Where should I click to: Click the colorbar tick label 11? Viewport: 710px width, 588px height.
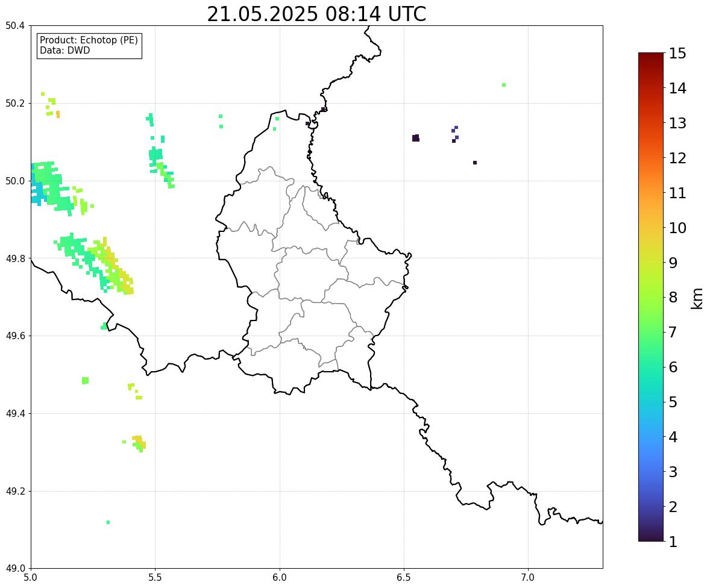pyautogui.click(x=677, y=193)
